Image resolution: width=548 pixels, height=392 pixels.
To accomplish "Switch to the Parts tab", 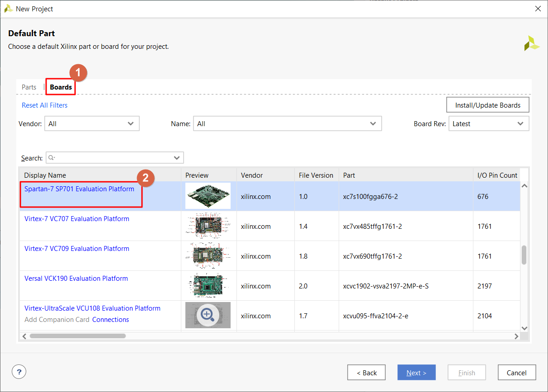I will 29,87.
